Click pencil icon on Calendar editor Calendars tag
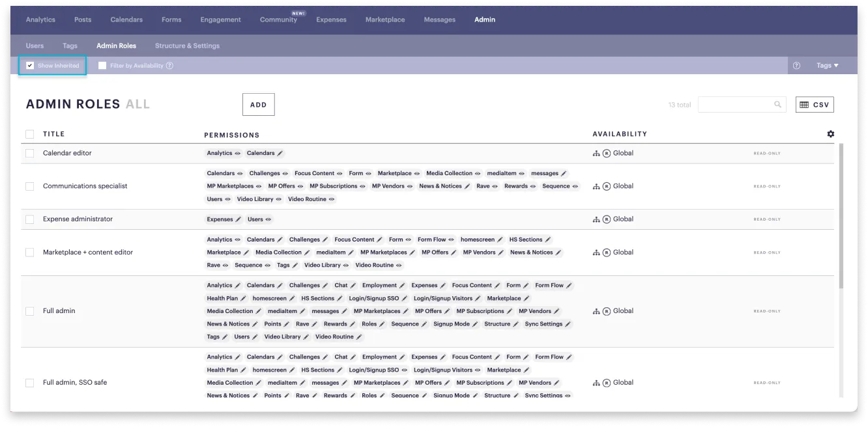 click(280, 154)
